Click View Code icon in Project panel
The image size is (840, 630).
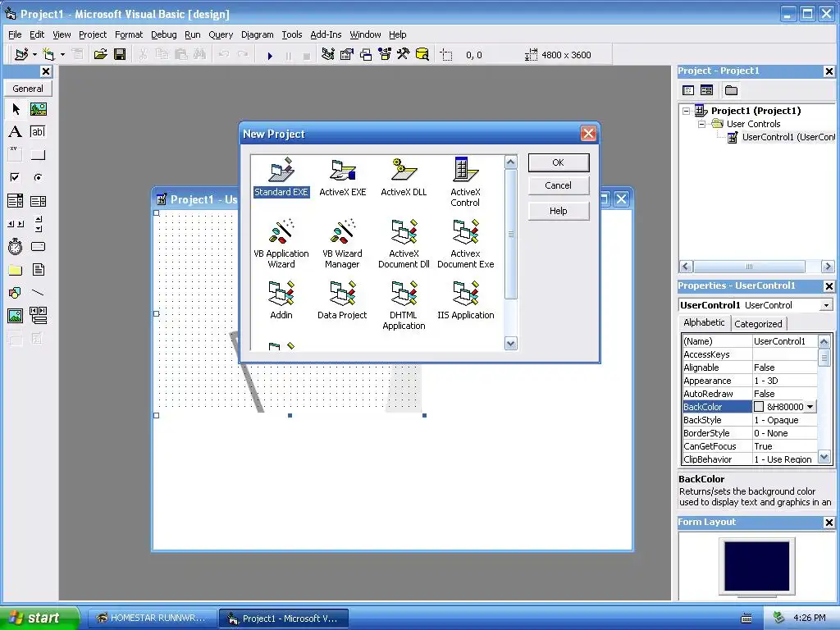pos(688,90)
